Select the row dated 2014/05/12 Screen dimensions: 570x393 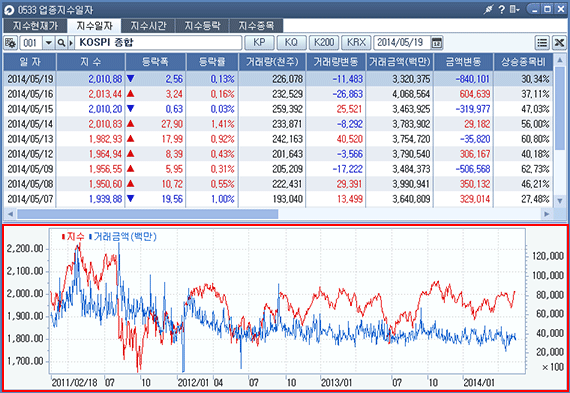[278, 154]
